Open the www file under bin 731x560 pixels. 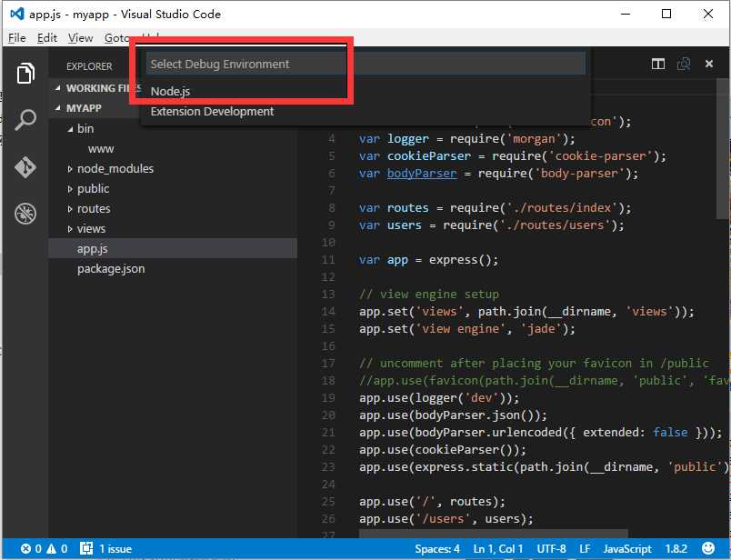pos(101,149)
